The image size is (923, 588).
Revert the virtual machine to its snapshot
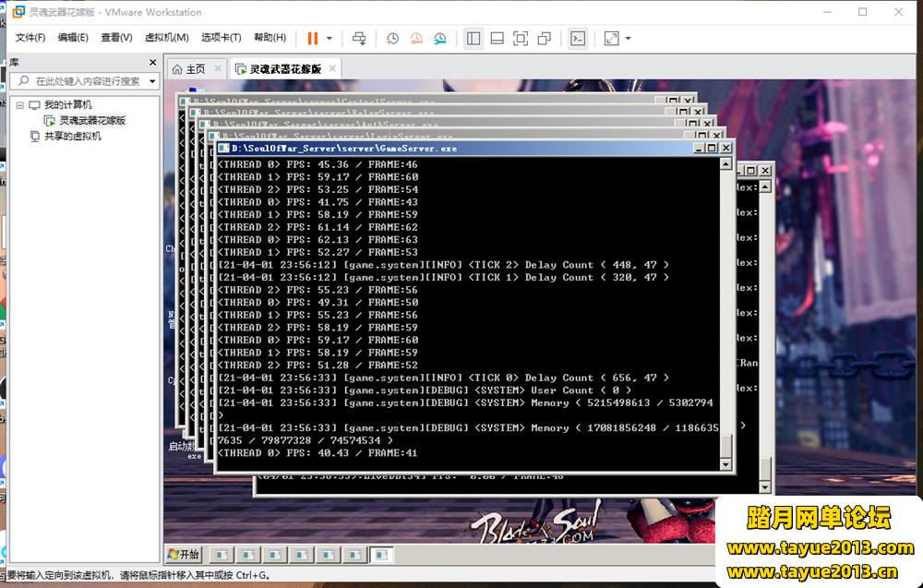pos(416,38)
